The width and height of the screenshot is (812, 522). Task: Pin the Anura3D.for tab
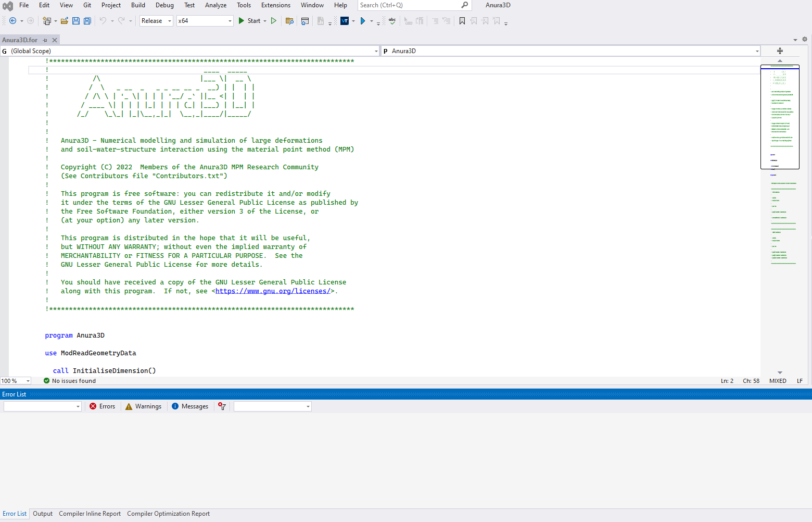click(45, 40)
